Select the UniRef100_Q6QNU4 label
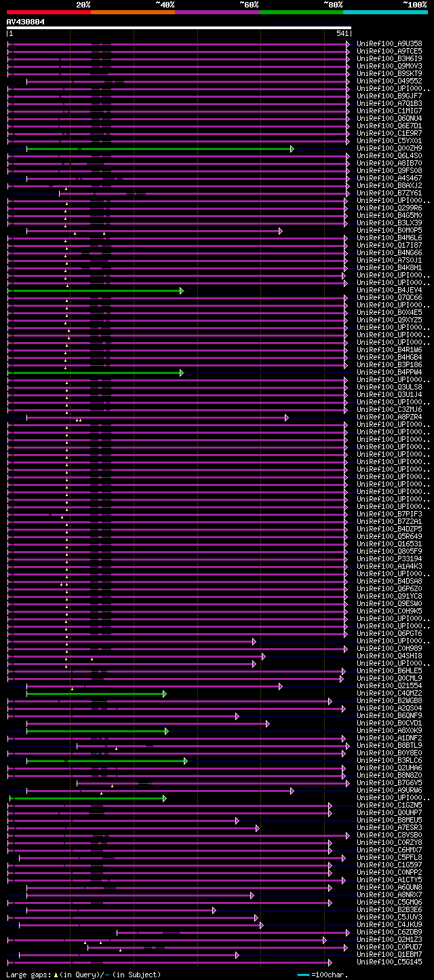 (389, 118)
